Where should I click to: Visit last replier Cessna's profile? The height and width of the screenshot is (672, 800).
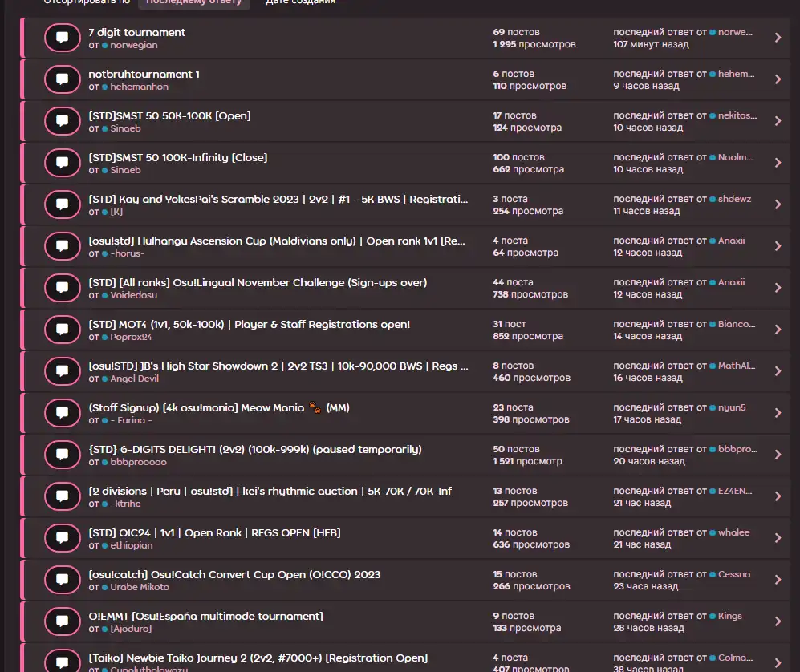734,574
